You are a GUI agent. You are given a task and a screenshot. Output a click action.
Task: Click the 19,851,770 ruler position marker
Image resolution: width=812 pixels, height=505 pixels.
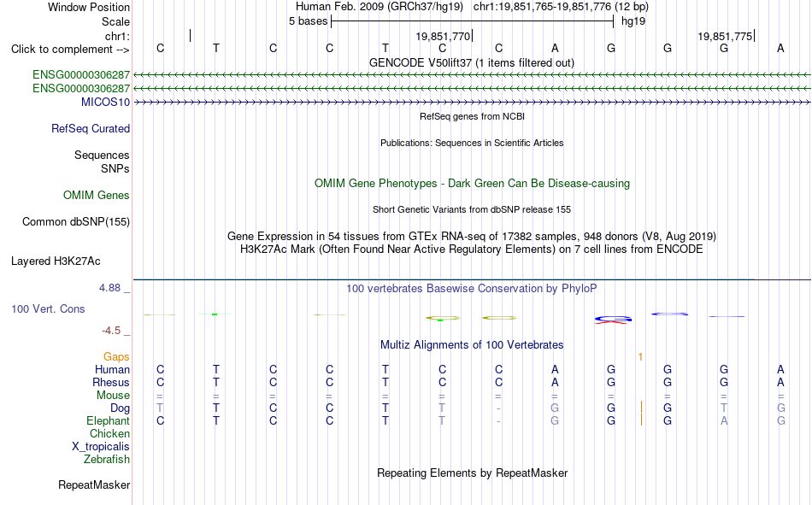click(443, 36)
